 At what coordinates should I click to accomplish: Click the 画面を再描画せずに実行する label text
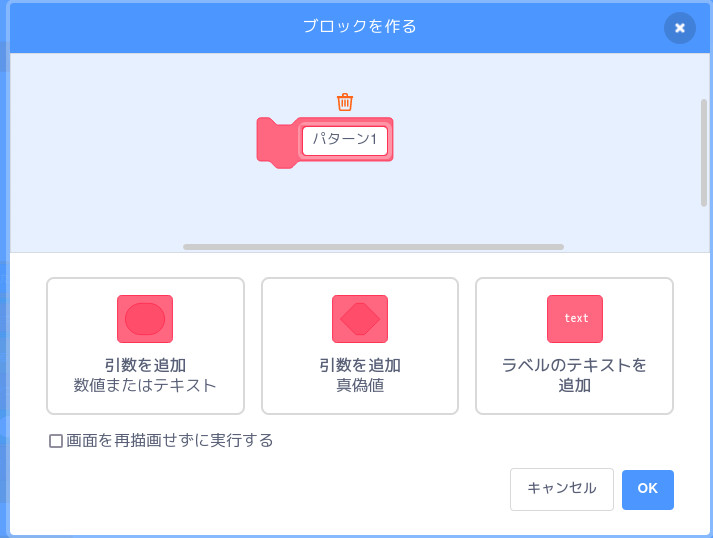pos(170,441)
